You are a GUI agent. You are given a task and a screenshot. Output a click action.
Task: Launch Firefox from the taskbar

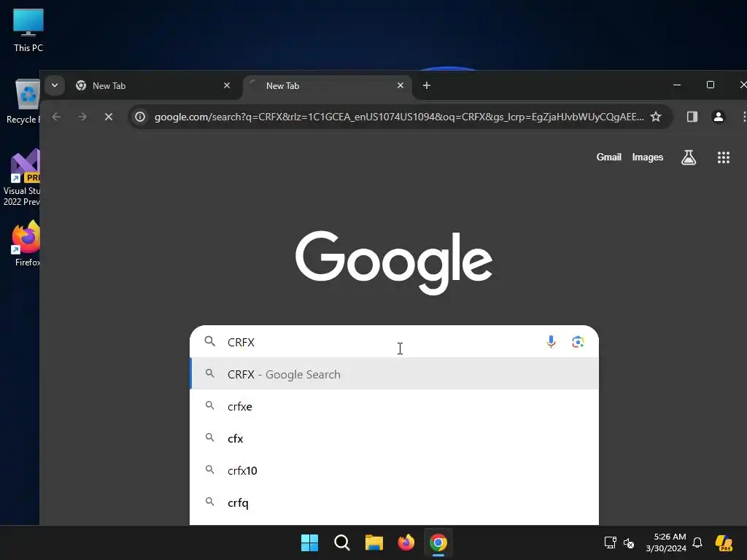pos(406,542)
